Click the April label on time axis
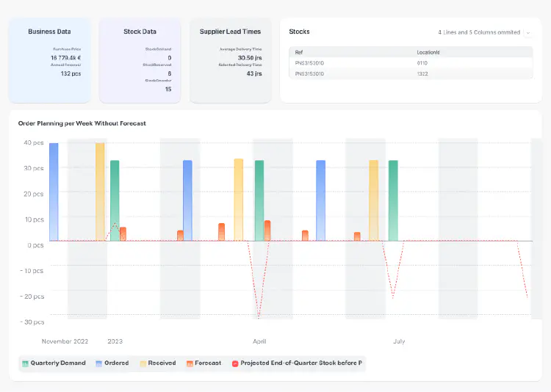Viewport: 551px width, 392px height. (x=259, y=341)
